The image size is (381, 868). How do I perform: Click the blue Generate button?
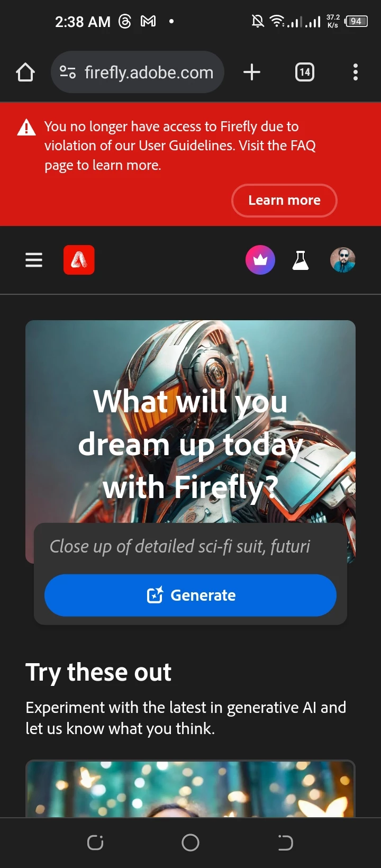190,595
